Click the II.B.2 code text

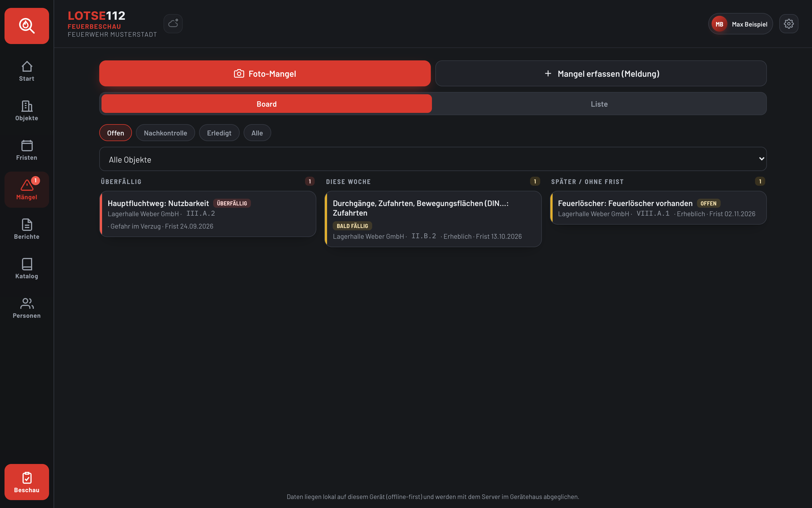coord(424,236)
